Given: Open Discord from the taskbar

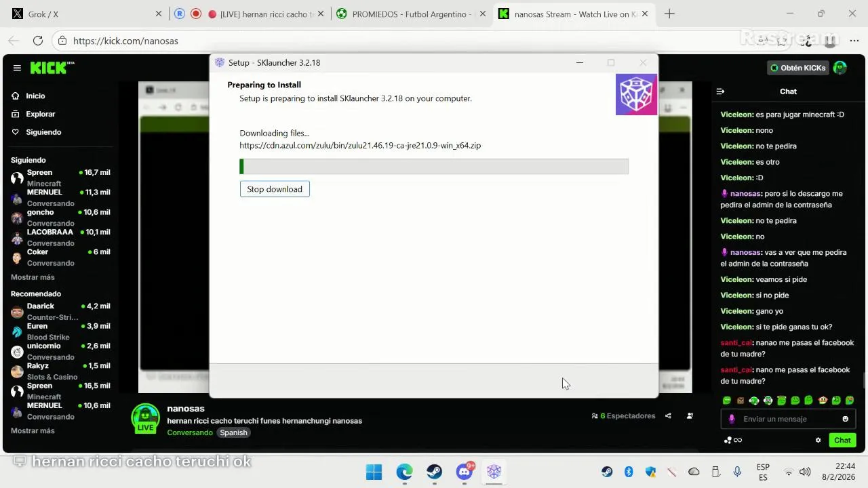Looking at the screenshot, I should coord(465,472).
